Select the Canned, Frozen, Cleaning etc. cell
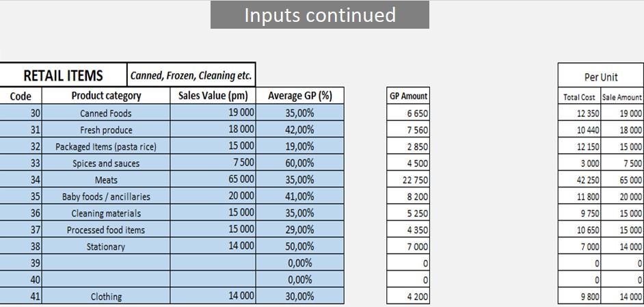 [191, 75]
